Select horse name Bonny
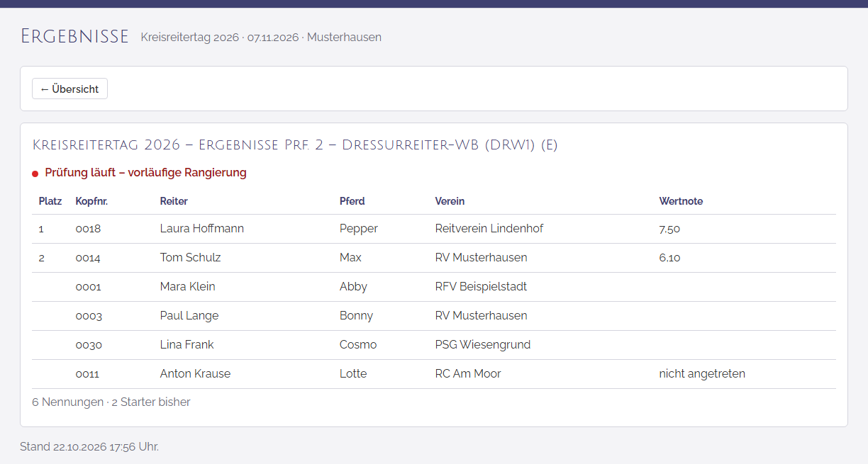This screenshot has height=464, width=868. pos(356,316)
